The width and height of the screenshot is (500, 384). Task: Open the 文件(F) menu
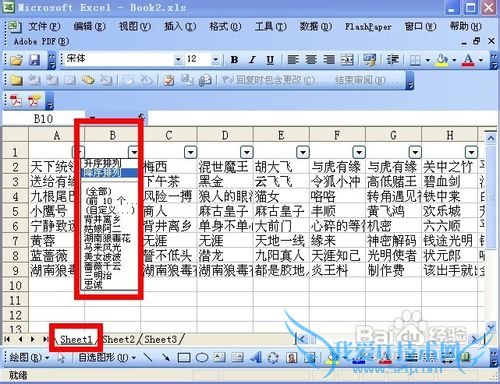pyautogui.click(x=44, y=26)
